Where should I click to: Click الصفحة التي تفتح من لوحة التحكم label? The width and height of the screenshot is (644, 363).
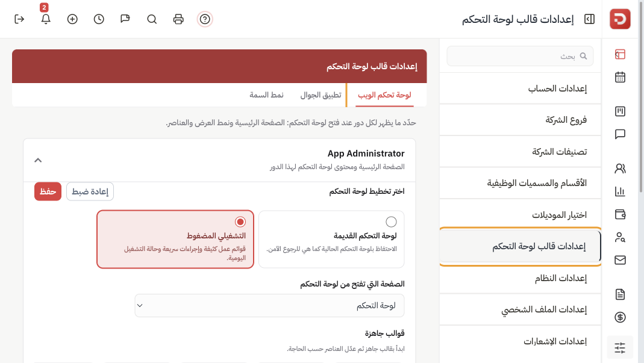[352, 284]
